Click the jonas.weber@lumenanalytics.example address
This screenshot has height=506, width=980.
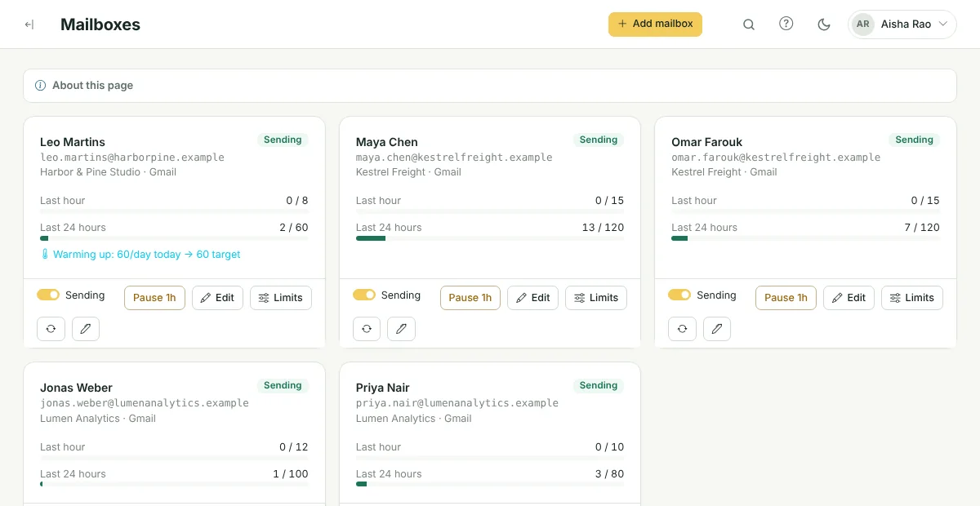coord(145,403)
